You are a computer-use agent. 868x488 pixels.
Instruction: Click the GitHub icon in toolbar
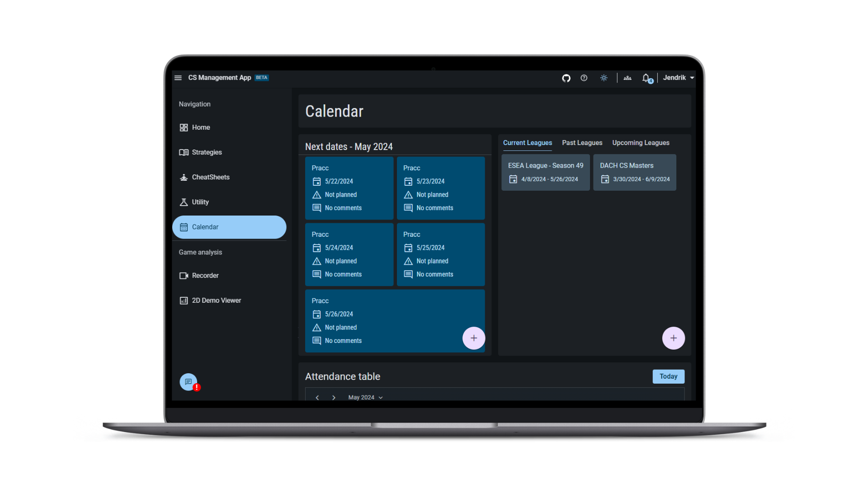tap(566, 78)
